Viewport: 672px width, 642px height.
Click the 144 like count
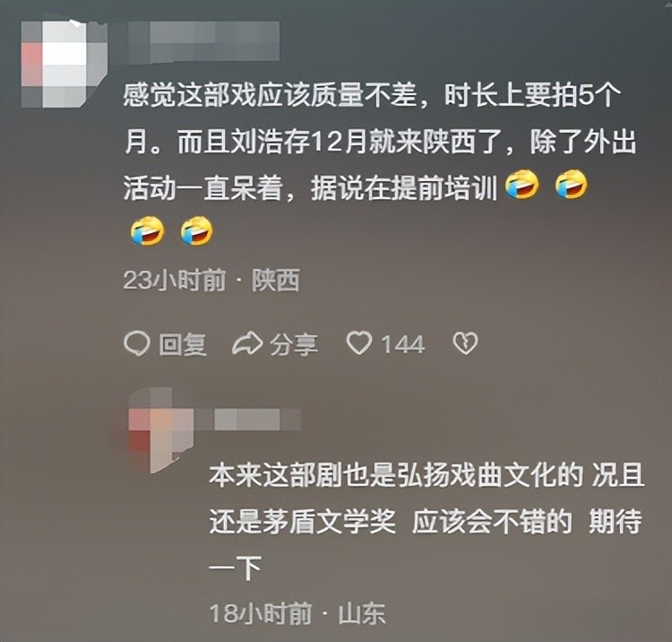[403, 345]
